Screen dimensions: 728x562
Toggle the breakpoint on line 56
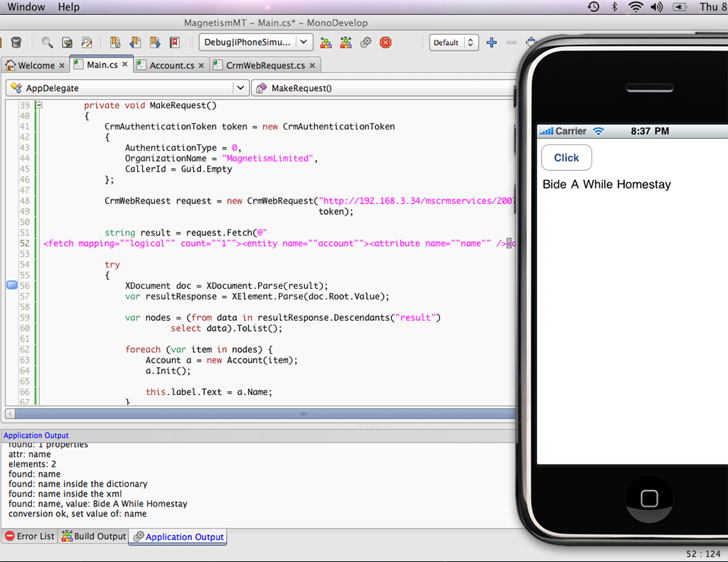[x=11, y=285]
